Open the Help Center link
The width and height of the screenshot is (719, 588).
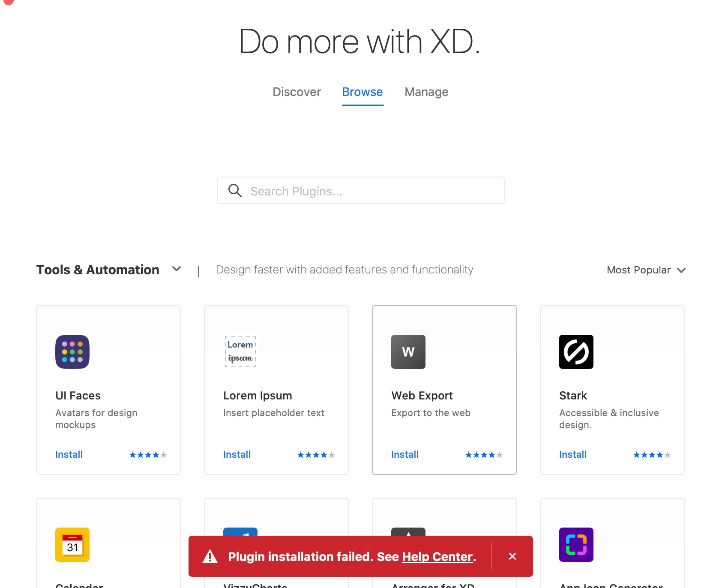[x=437, y=557]
